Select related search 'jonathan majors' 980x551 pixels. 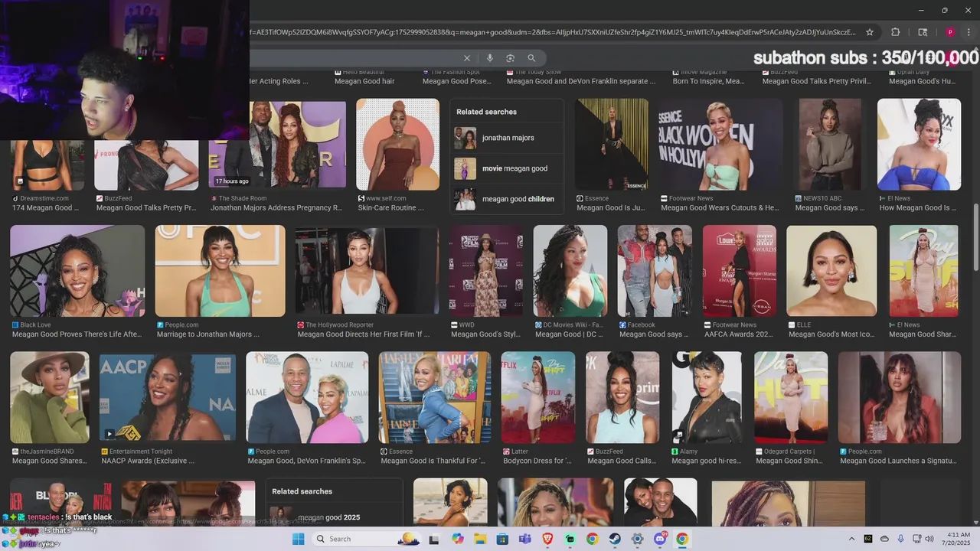[508, 138]
